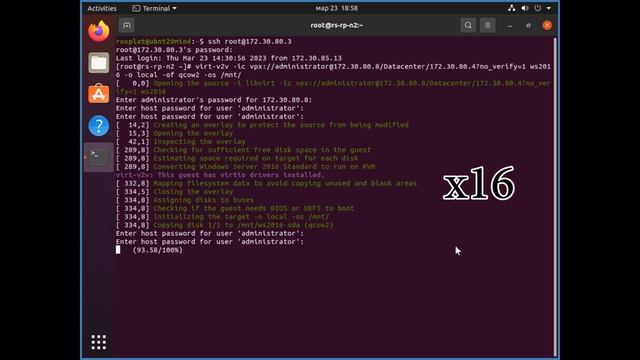Click 'Checking if the guest needs BIOS' line
The height and width of the screenshot is (360, 640).
pos(235,208)
